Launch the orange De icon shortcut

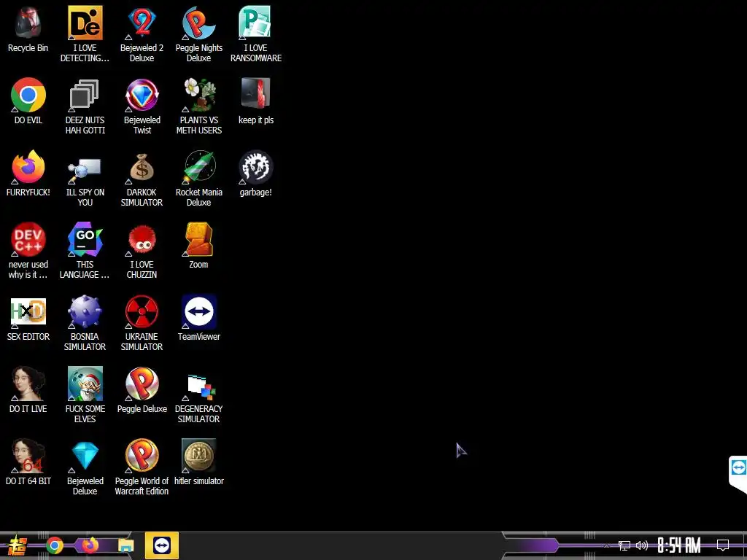(x=85, y=23)
